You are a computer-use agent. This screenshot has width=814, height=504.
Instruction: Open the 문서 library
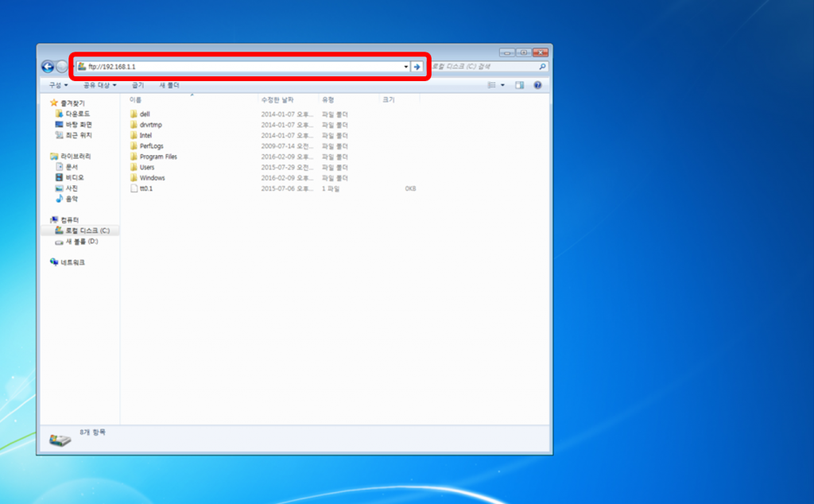pos(67,167)
